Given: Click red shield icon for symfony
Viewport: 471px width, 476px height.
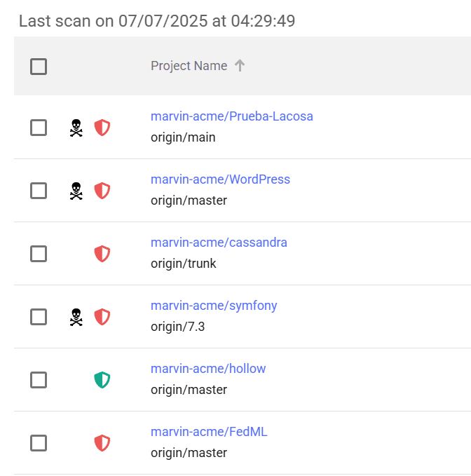Looking at the screenshot, I should coord(102,317).
